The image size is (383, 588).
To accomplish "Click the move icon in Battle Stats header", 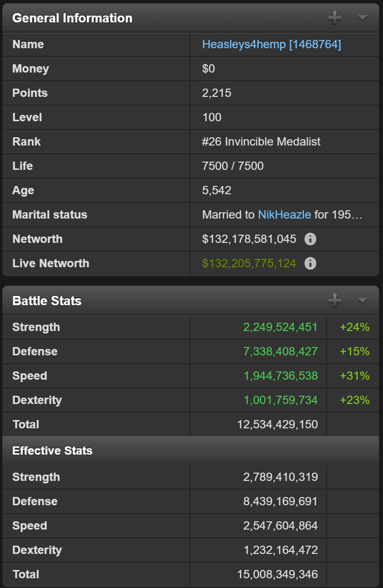I will pyautogui.click(x=335, y=300).
